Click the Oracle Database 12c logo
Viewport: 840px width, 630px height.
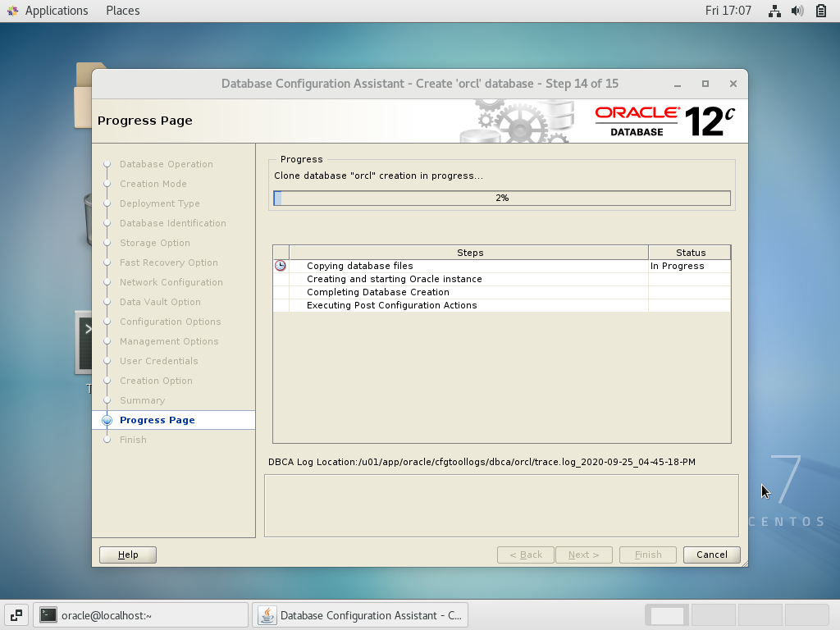click(664, 121)
